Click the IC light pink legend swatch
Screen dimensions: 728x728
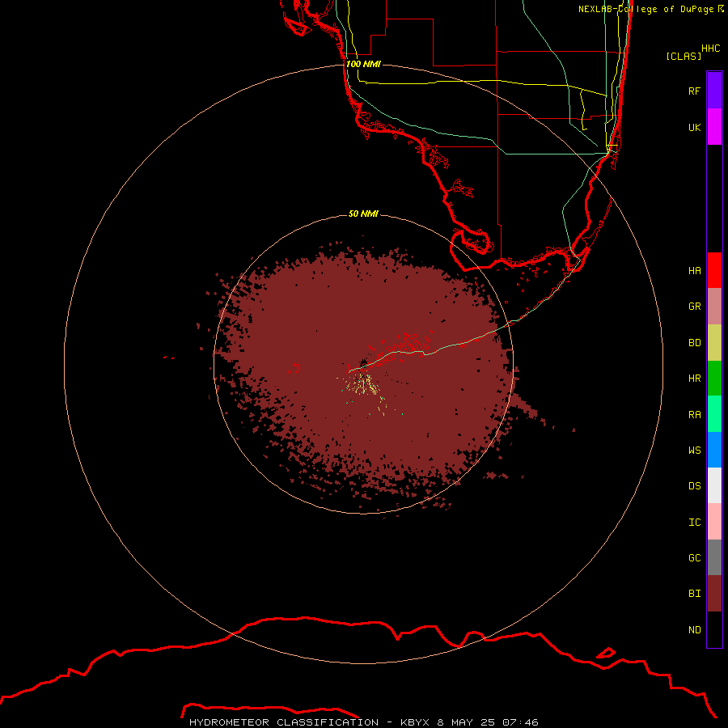click(714, 522)
